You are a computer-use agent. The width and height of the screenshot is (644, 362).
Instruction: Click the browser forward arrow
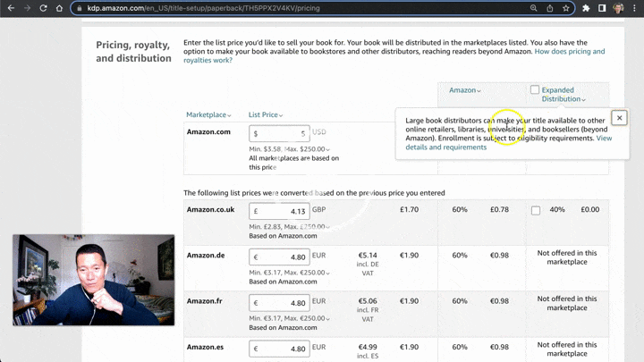pyautogui.click(x=27, y=8)
